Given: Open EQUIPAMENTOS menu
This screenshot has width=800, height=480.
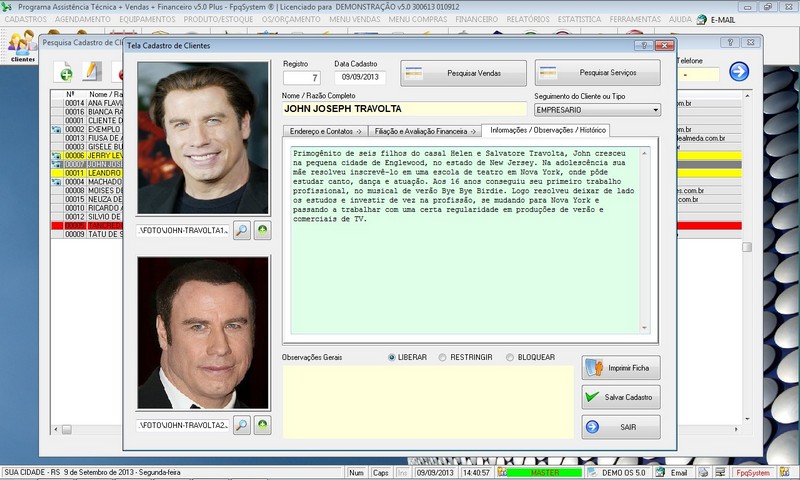Looking at the screenshot, I should pos(147,19).
